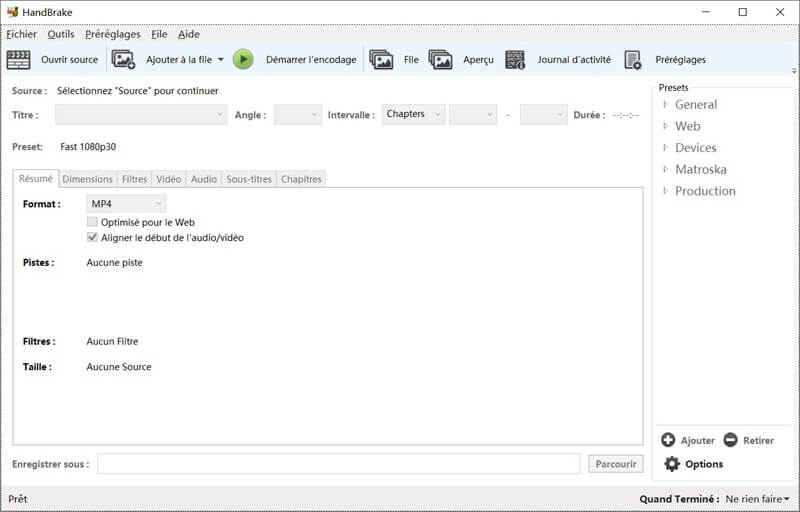Click the plus icon next to Ajouter
Viewport: 800px width, 512px height.
pyautogui.click(x=668, y=440)
